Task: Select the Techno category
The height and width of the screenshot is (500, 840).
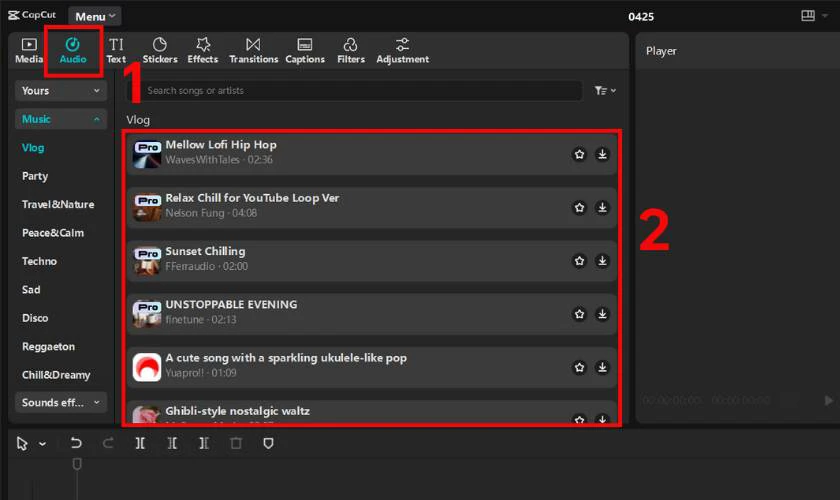Action: pyautogui.click(x=39, y=261)
